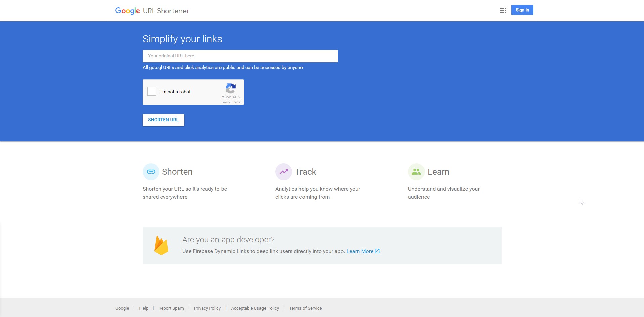Click the Learn audience people icon
644x317 pixels.
[416, 172]
